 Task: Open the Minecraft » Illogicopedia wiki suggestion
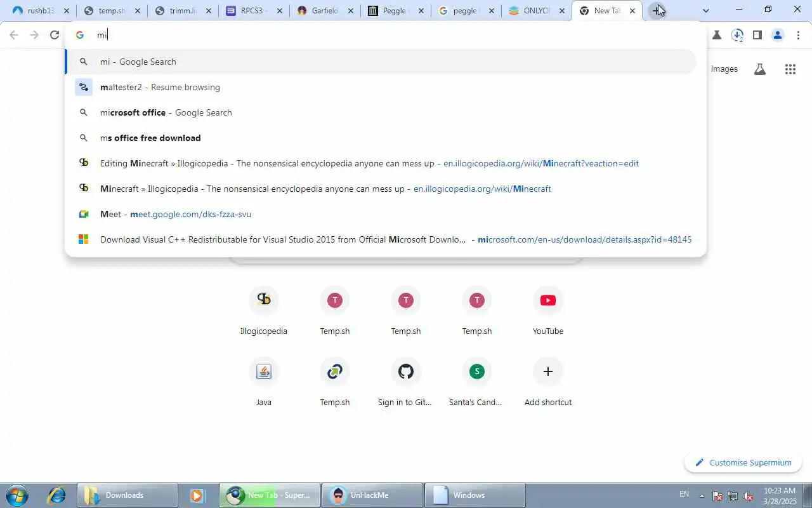[x=381, y=189]
